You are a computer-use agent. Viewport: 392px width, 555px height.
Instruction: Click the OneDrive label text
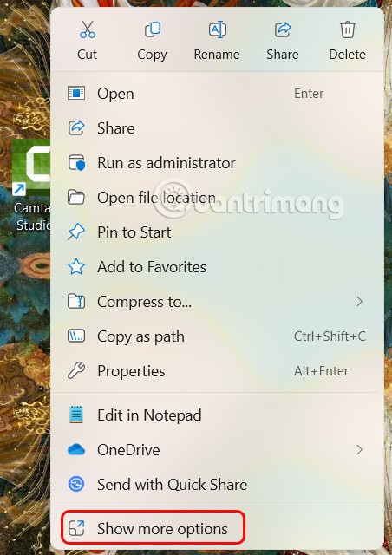tap(128, 450)
